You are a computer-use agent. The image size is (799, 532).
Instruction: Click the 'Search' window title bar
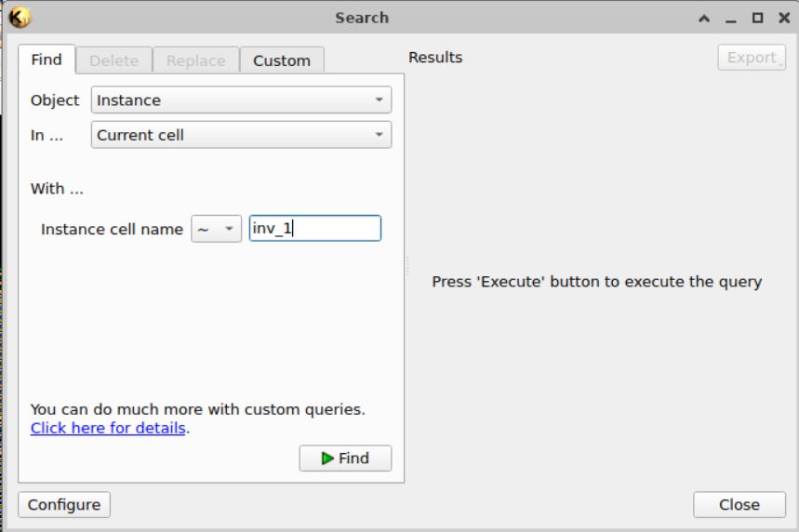point(362,18)
